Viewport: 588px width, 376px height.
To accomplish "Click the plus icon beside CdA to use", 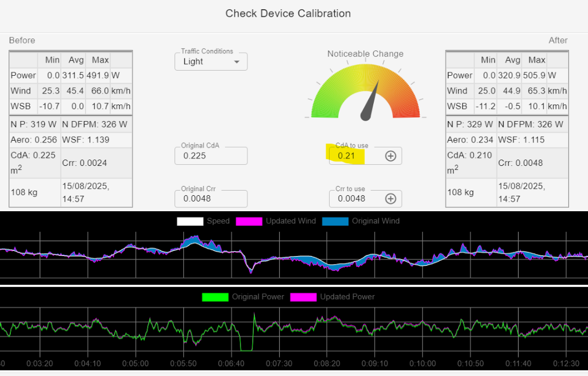I will (x=390, y=156).
